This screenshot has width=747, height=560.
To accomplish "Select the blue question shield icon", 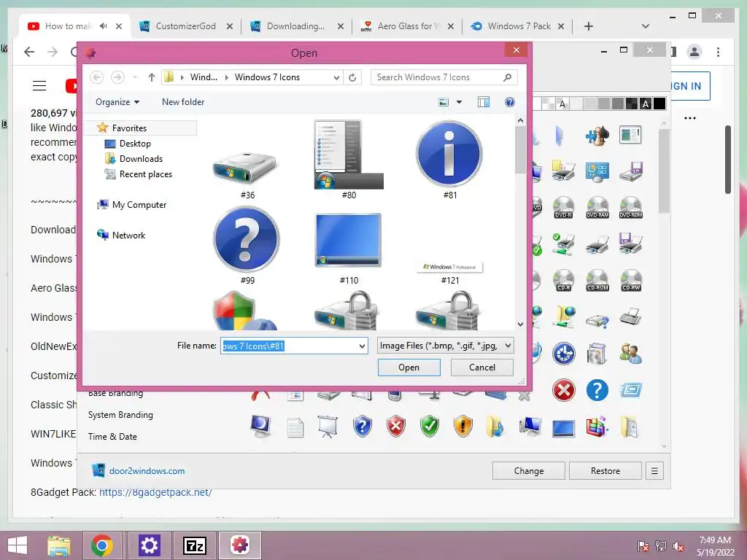I will (362, 426).
